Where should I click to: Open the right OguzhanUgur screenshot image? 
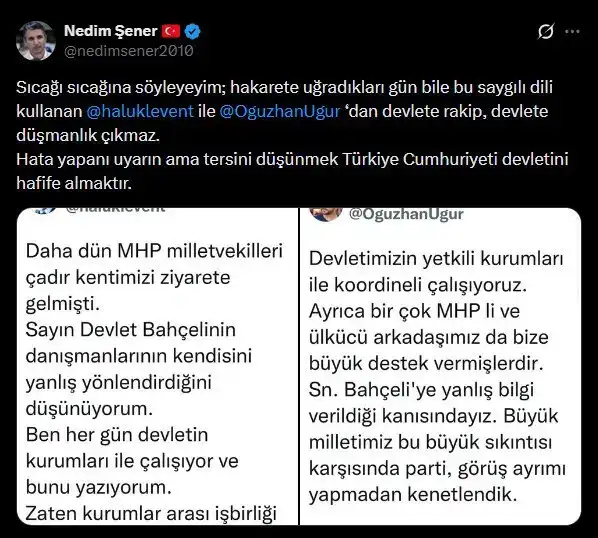pos(440,366)
